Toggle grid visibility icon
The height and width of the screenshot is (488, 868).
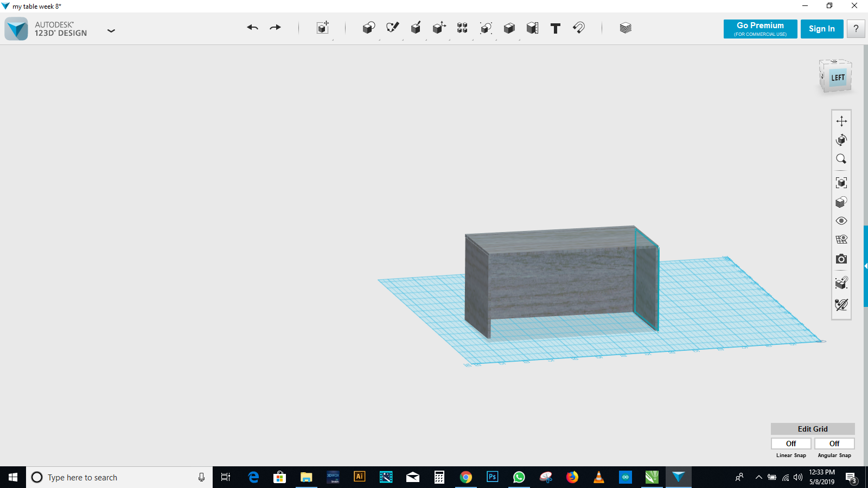tap(841, 240)
